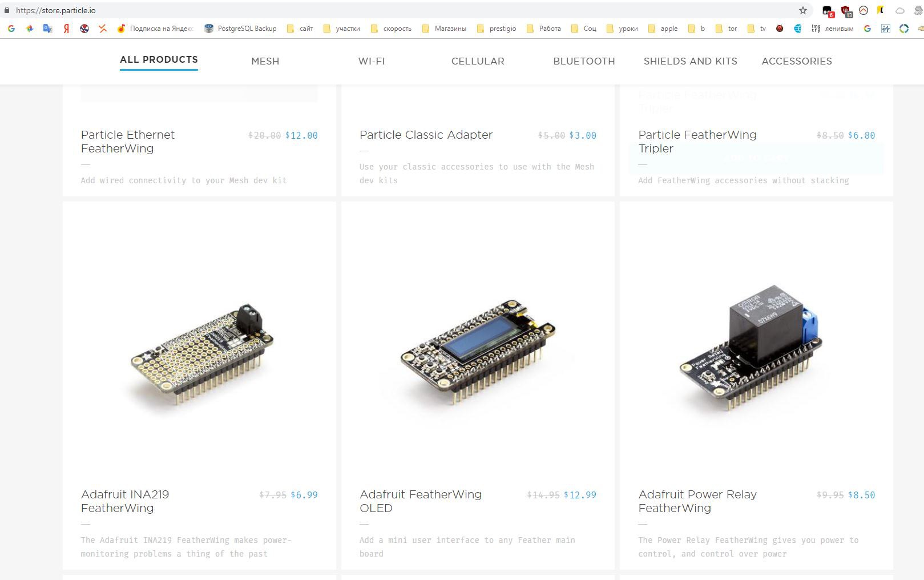The height and width of the screenshot is (580, 924).
Task: Click 'Add FeatherWing accessories without stacking' description
Action: [743, 180]
